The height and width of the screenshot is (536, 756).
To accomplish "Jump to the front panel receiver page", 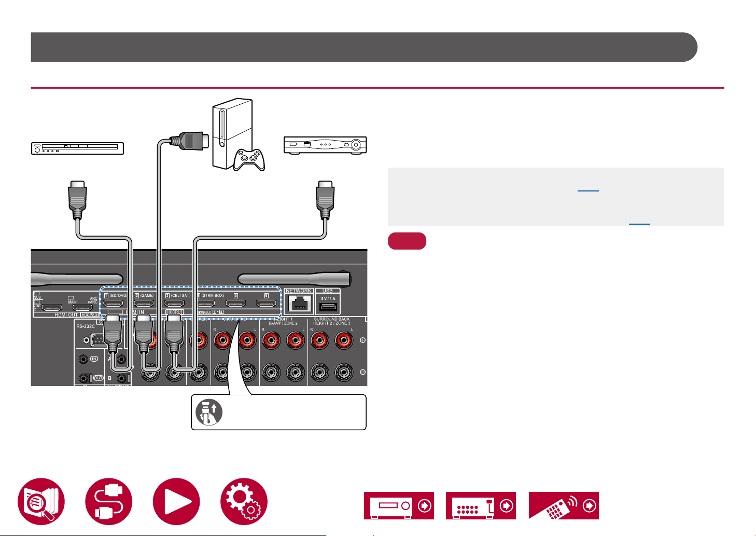I will [x=399, y=505].
